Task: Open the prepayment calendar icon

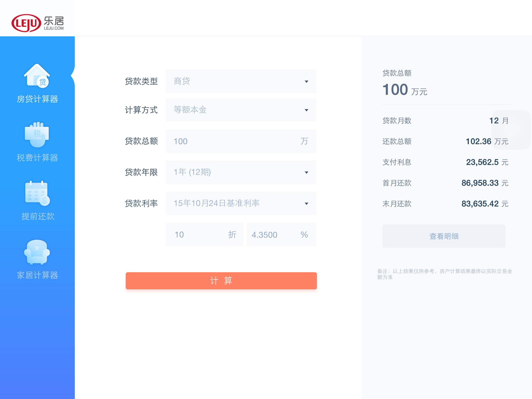Action: click(37, 193)
